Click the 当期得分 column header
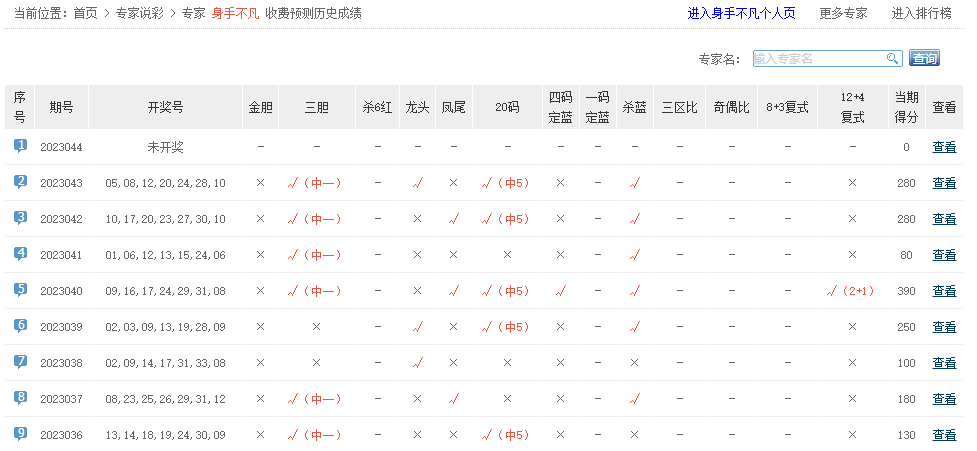 click(906, 107)
